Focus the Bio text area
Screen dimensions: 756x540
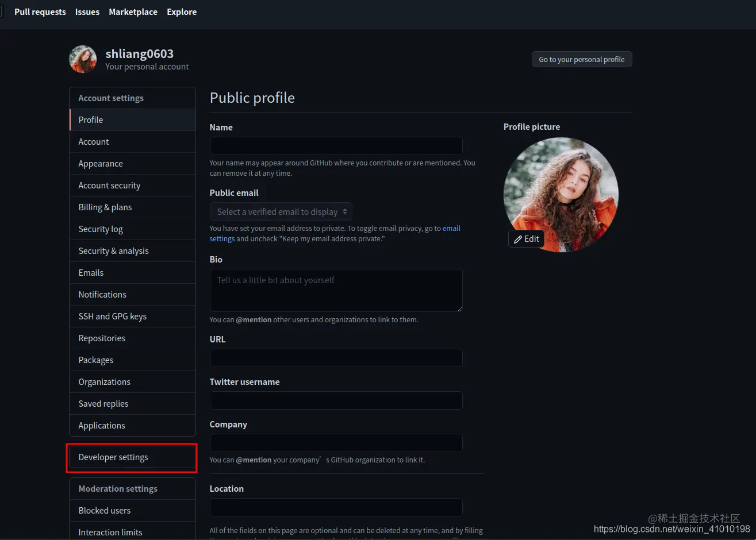coord(336,290)
